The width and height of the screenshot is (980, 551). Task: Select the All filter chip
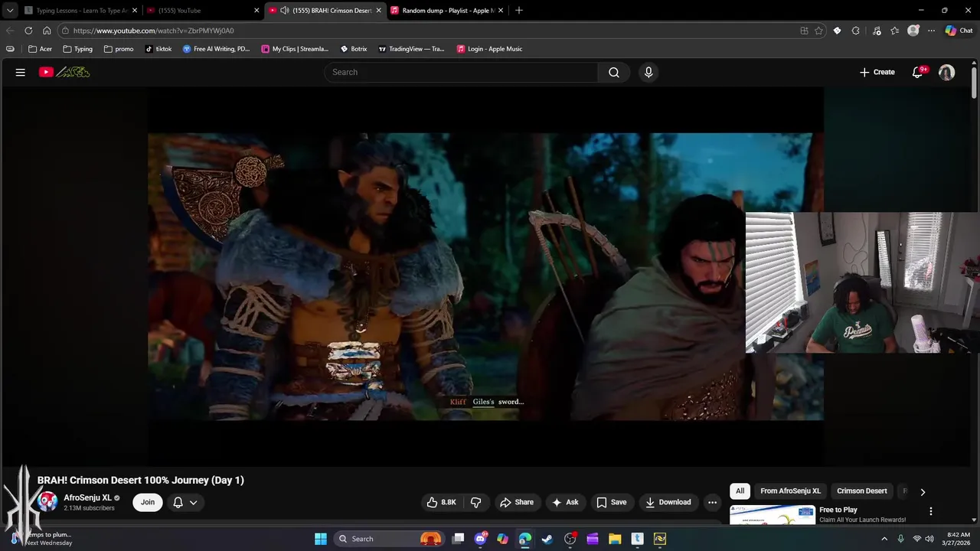[740, 491]
